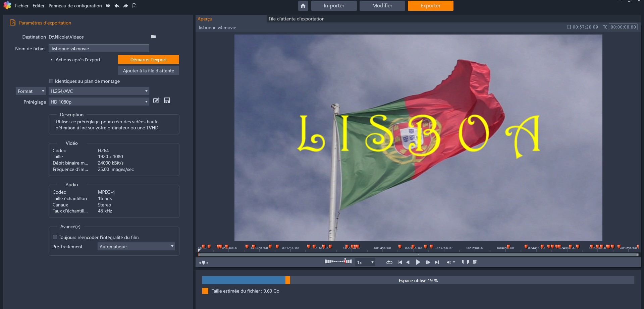Viewport: 644px width, 309px height.
Task: Click the red marker before 00:12:00.00
Action: tap(277, 247)
